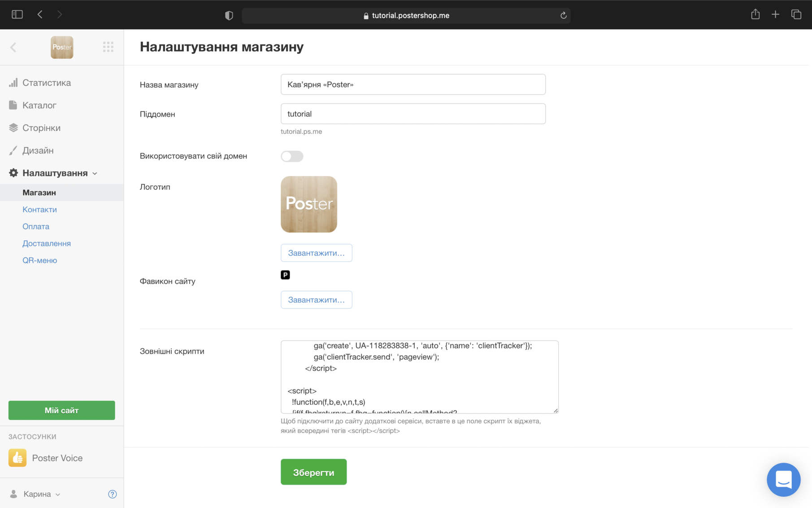Click the Статистика bar chart icon

coord(13,83)
